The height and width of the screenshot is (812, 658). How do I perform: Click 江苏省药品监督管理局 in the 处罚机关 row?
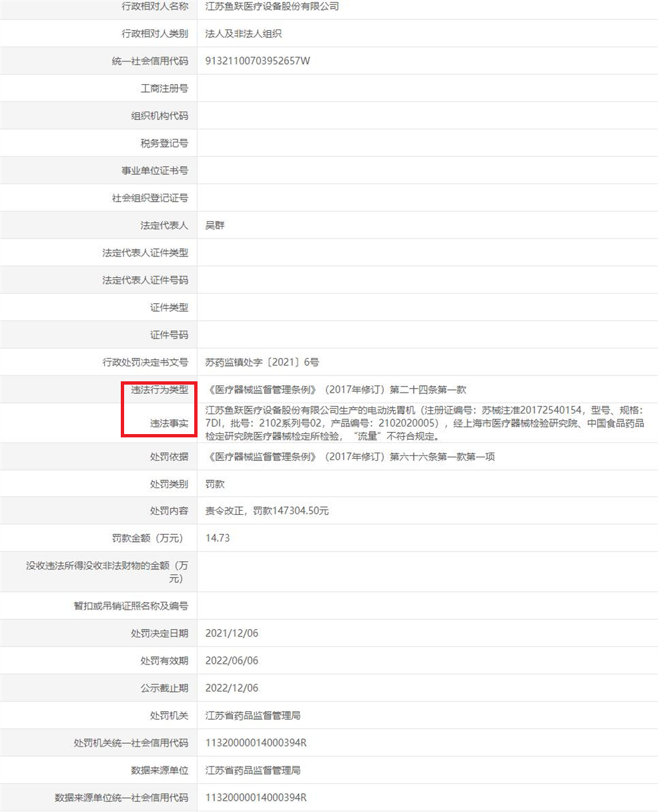coord(253,715)
